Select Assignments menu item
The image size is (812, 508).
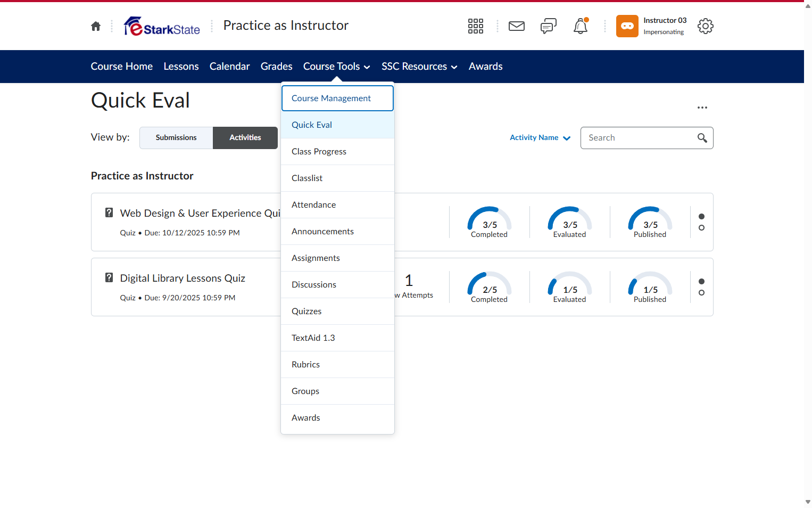click(337, 258)
